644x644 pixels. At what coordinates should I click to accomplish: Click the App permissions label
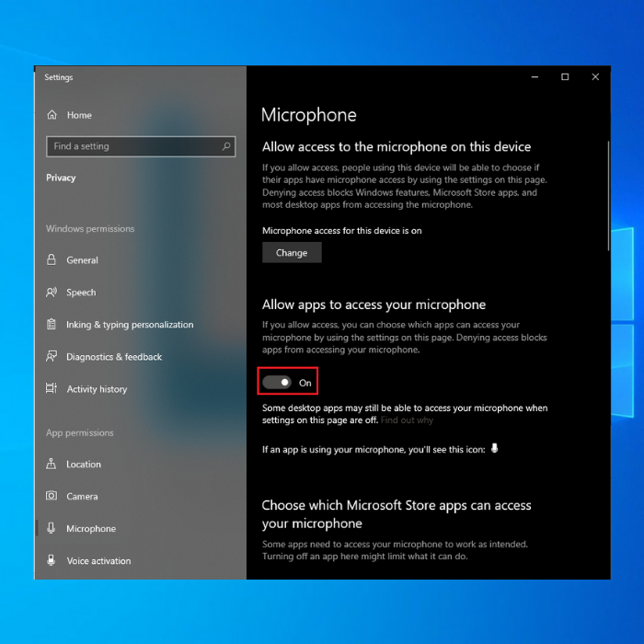(x=80, y=432)
